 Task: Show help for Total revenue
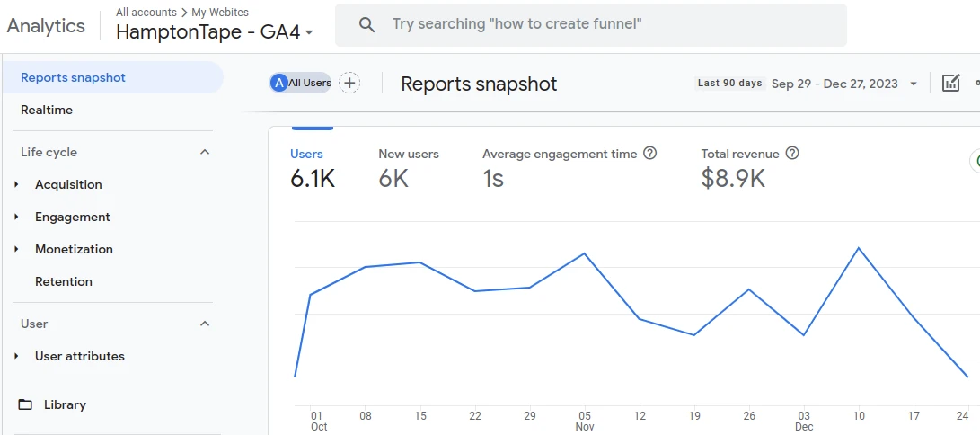pos(792,153)
